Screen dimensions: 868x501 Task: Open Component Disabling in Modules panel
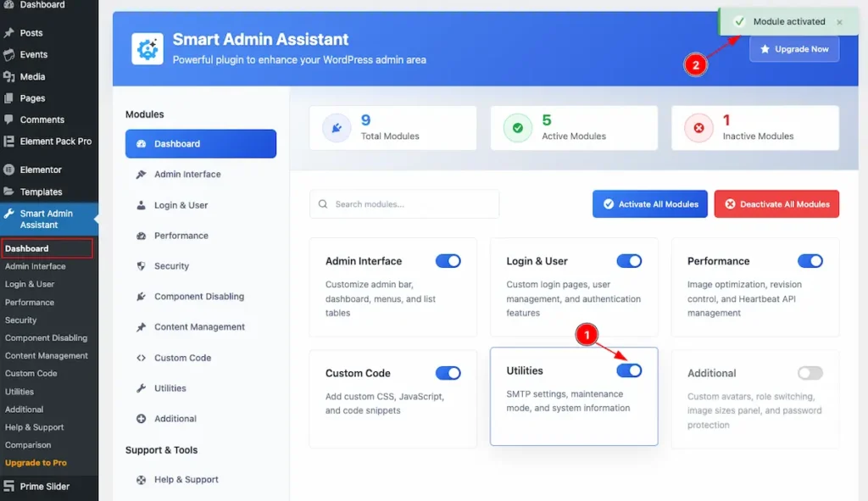point(200,296)
